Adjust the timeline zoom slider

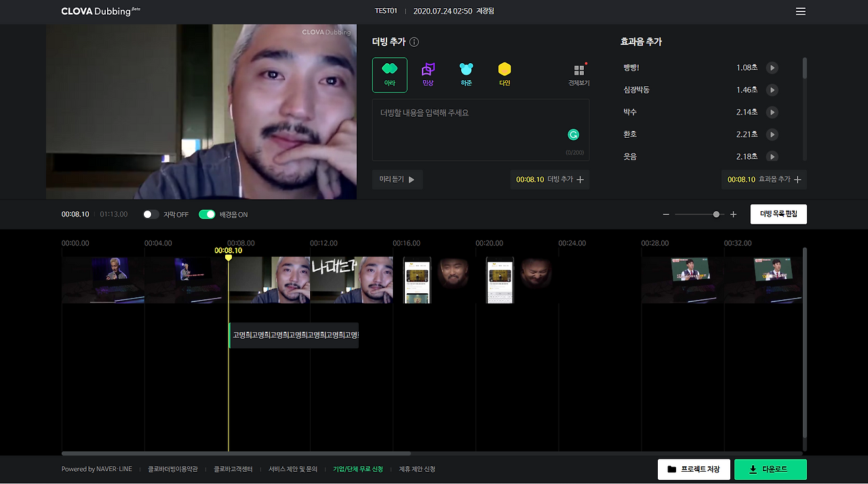coord(717,215)
